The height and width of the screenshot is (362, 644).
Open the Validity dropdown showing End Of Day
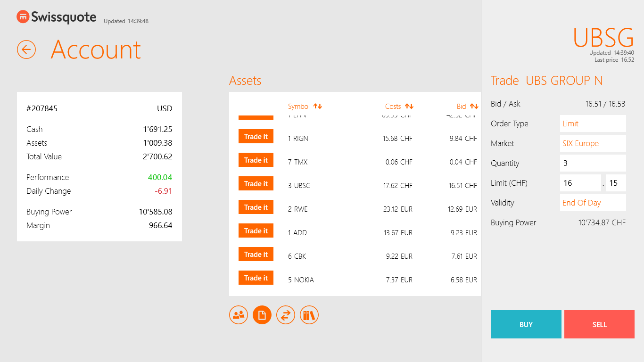593,203
